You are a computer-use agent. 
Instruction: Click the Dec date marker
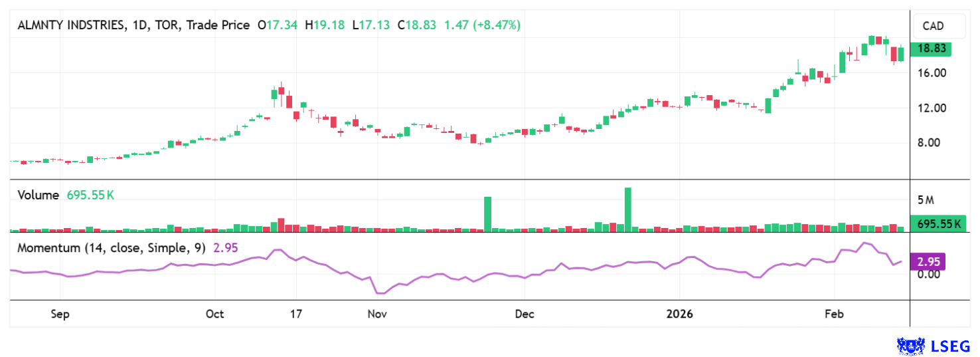(525, 314)
